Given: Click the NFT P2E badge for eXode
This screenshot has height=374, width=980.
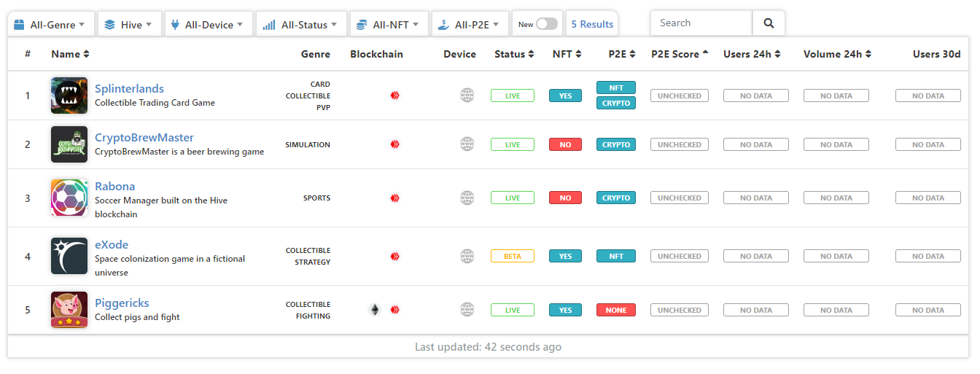Looking at the screenshot, I should 616,256.
